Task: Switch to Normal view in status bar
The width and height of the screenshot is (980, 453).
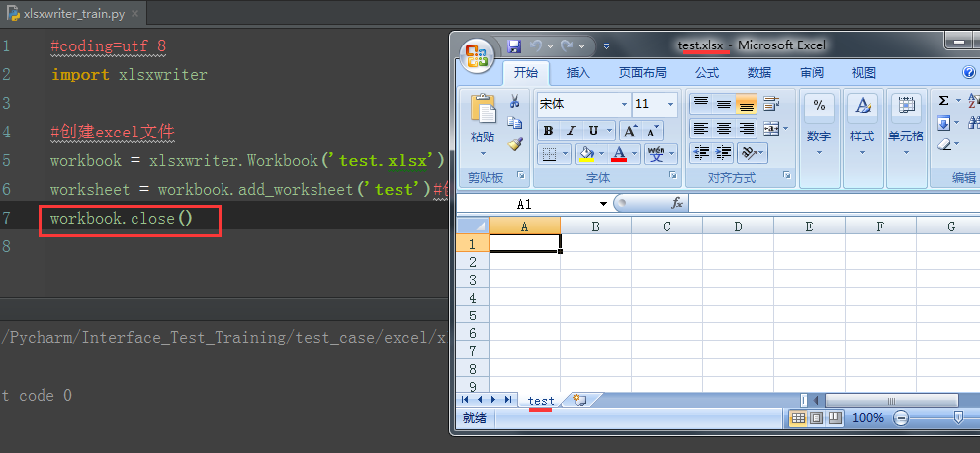Action: pos(797,418)
